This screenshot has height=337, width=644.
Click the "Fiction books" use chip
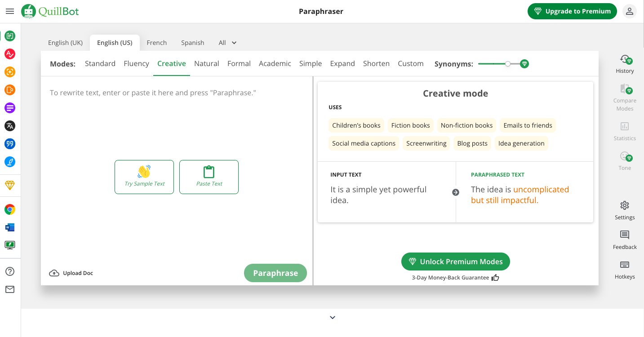(411, 125)
